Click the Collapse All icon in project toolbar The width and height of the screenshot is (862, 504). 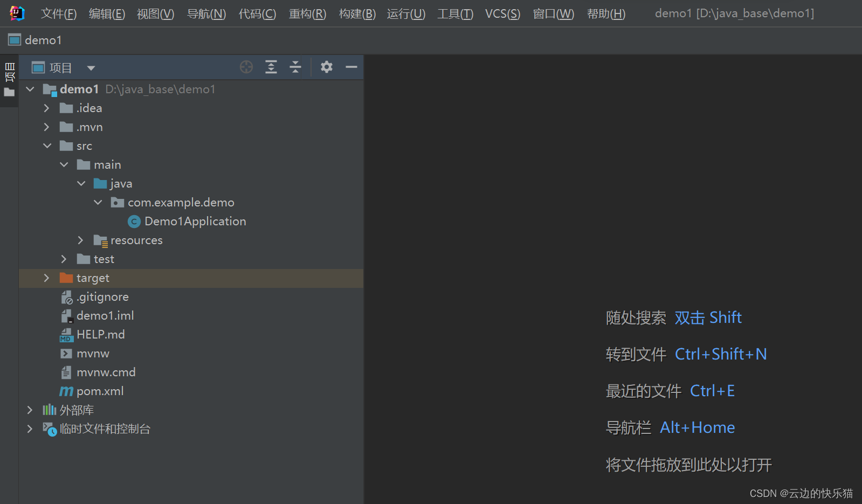[295, 67]
